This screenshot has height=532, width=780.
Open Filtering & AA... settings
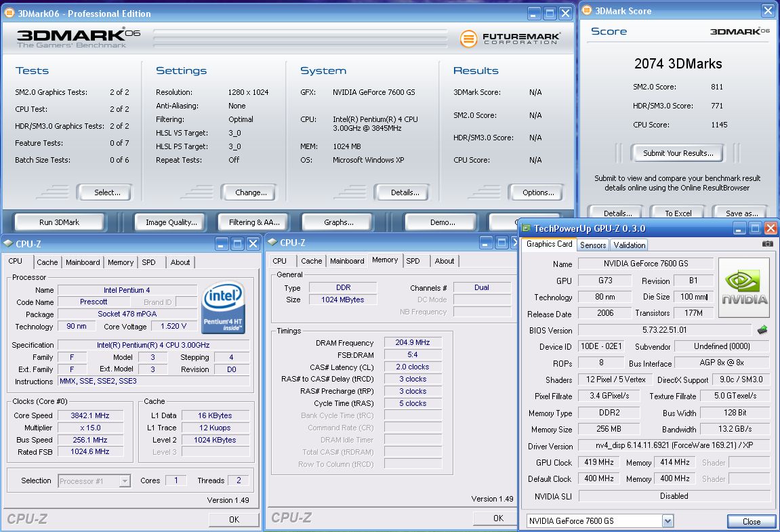click(254, 222)
